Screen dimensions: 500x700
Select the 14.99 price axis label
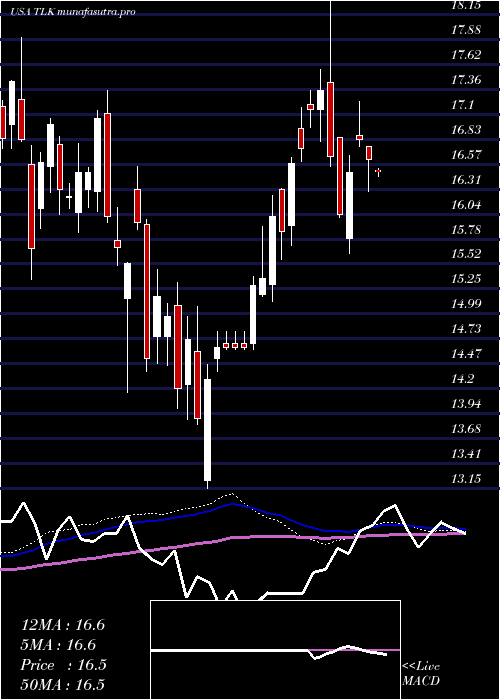pos(466,304)
